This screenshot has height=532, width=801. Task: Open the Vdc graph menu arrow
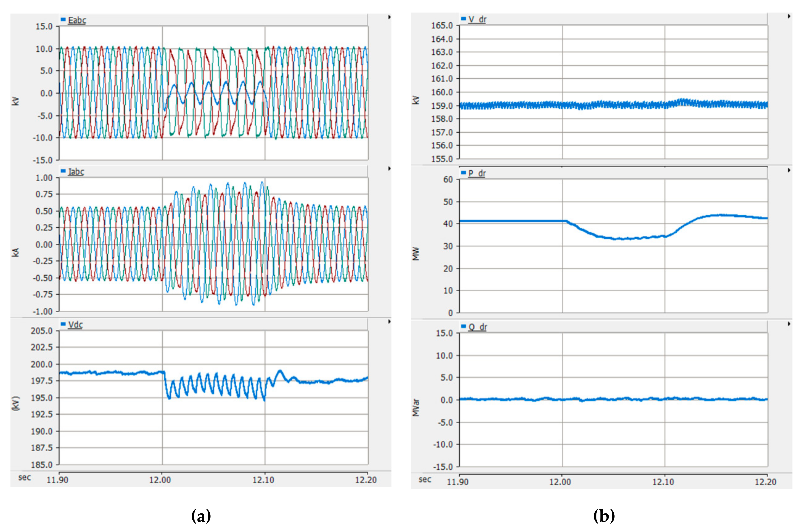click(389, 321)
